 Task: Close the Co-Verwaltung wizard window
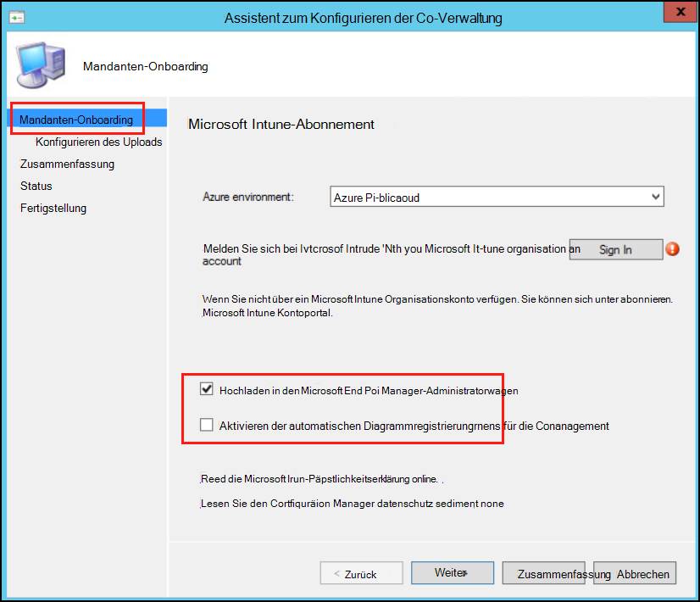681,12
